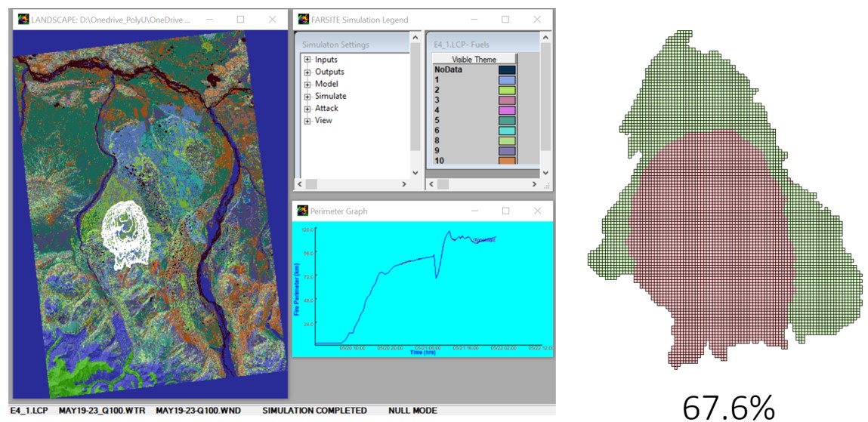The height and width of the screenshot is (422, 868).
Task: Click the fuel model 4 color swatch
Action: coord(507,111)
